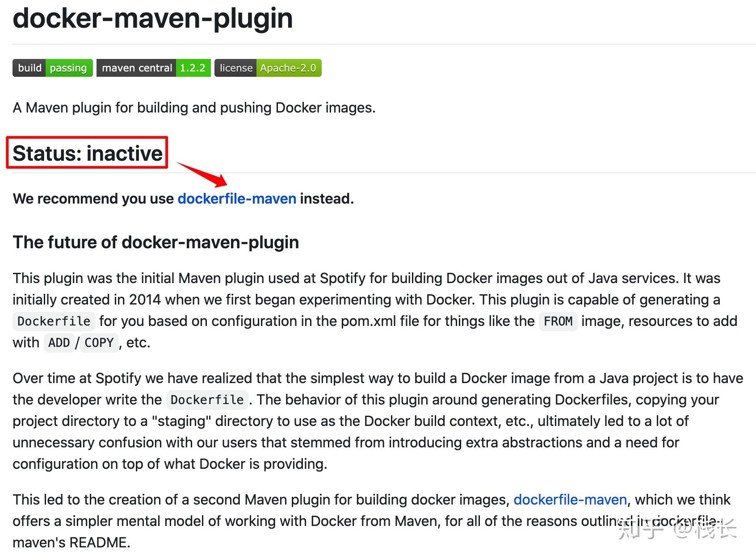This screenshot has width=756, height=559.
Task: Click the red arrow annotation
Action: click(202, 175)
